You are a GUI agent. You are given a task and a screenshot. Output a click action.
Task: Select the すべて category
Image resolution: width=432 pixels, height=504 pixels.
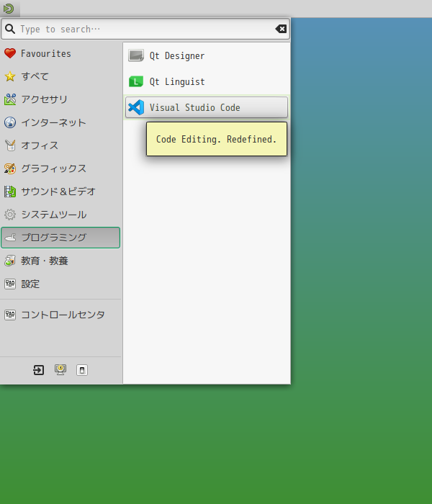[x=60, y=76]
